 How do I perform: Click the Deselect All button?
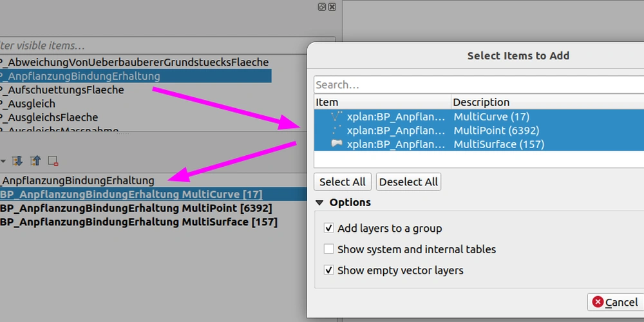coord(409,182)
